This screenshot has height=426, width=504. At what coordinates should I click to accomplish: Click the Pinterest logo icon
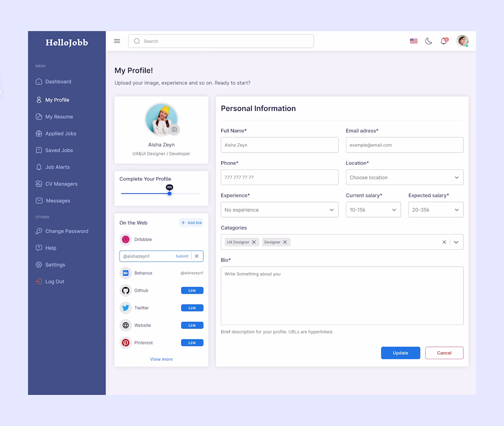coord(126,343)
